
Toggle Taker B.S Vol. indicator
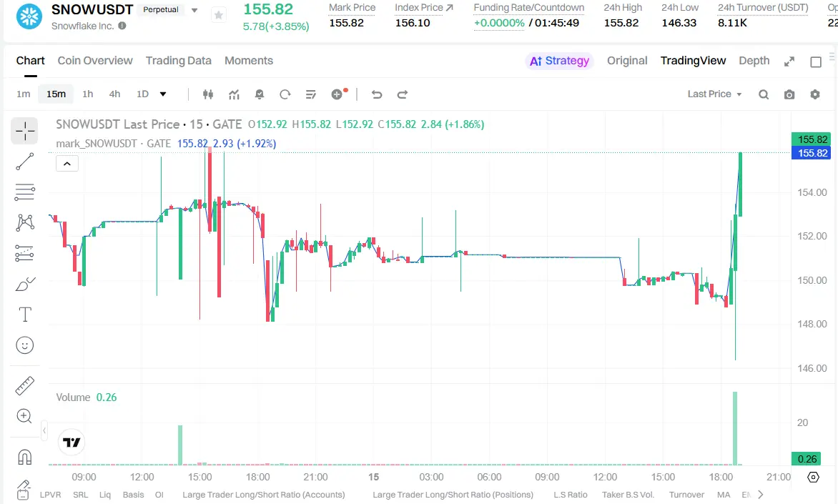click(x=628, y=495)
